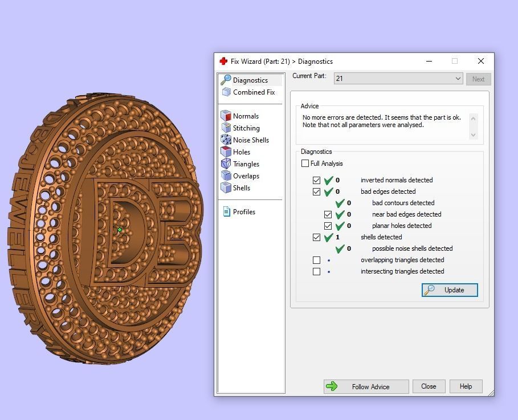The width and height of the screenshot is (518, 420).
Task: Uncheck shells detected checkbox
Action: point(316,237)
